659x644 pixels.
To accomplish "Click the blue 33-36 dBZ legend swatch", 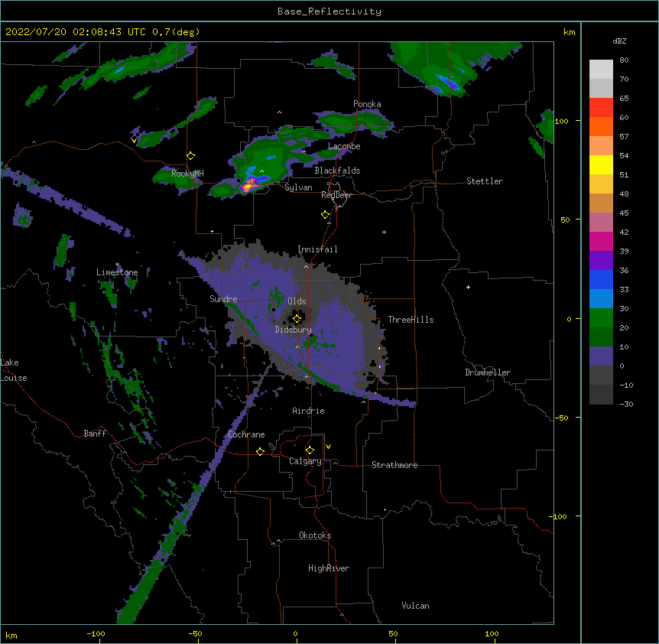I will point(601,279).
